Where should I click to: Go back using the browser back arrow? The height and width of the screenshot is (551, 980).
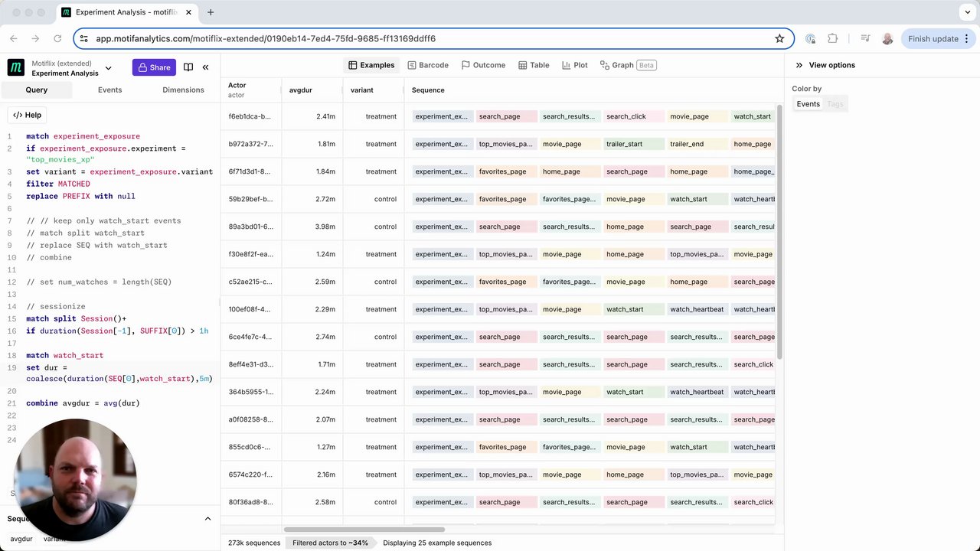(14, 38)
